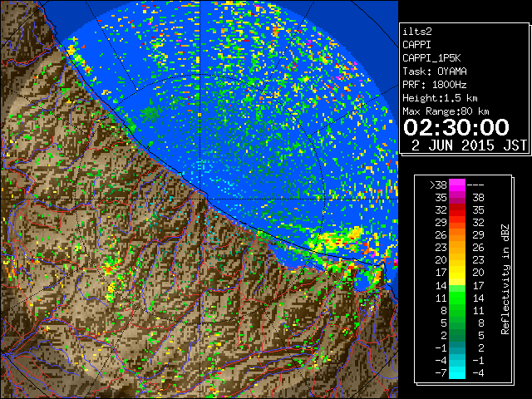Click the '---' legend label
This screenshot has width=532, height=399.
pyautogui.click(x=475, y=185)
